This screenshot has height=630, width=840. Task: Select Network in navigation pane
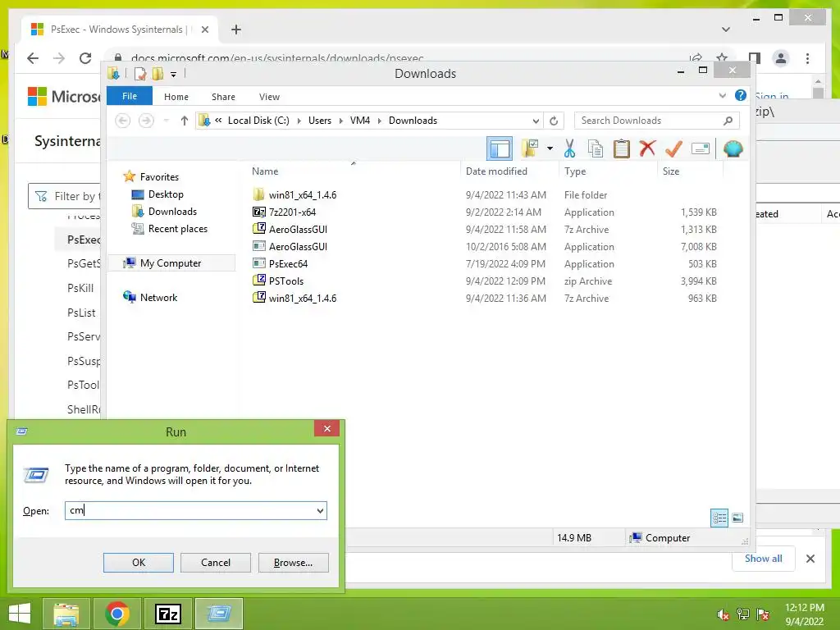tap(158, 297)
